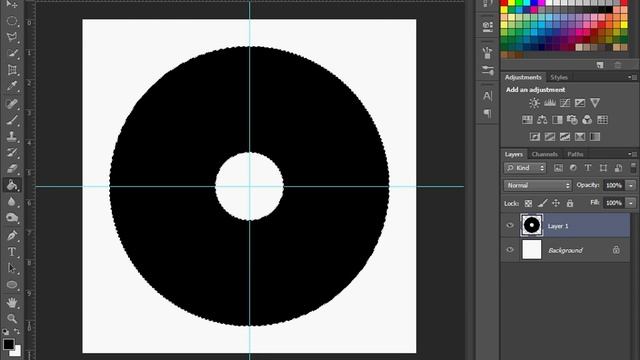Toggle lock transparent pixels
This screenshot has height=360, width=640.
point(528,203)
